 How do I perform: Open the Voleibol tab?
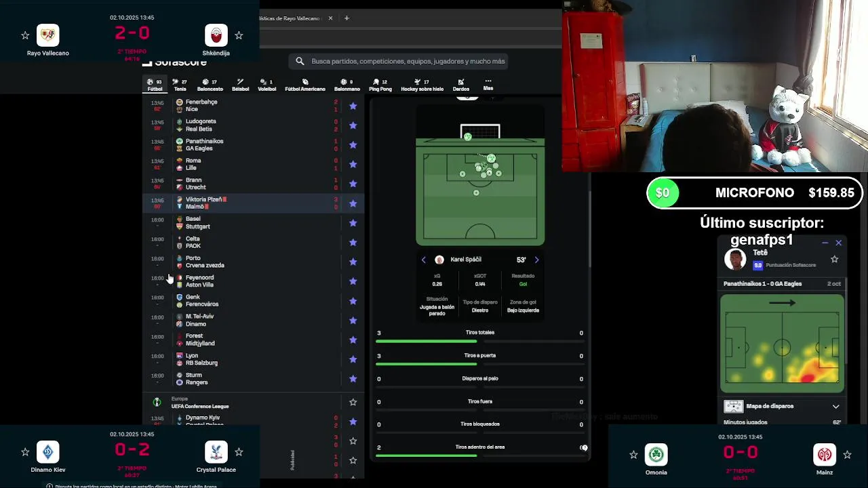267,85
